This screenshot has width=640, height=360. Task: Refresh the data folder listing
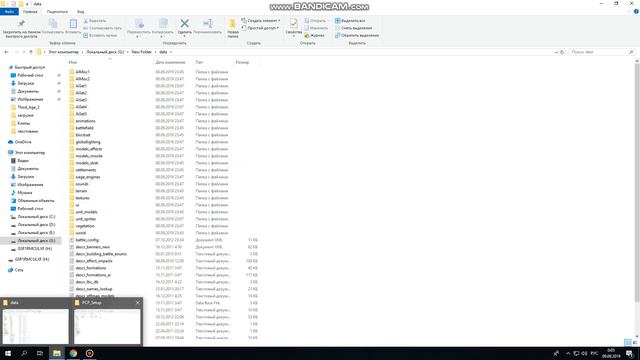562,52
